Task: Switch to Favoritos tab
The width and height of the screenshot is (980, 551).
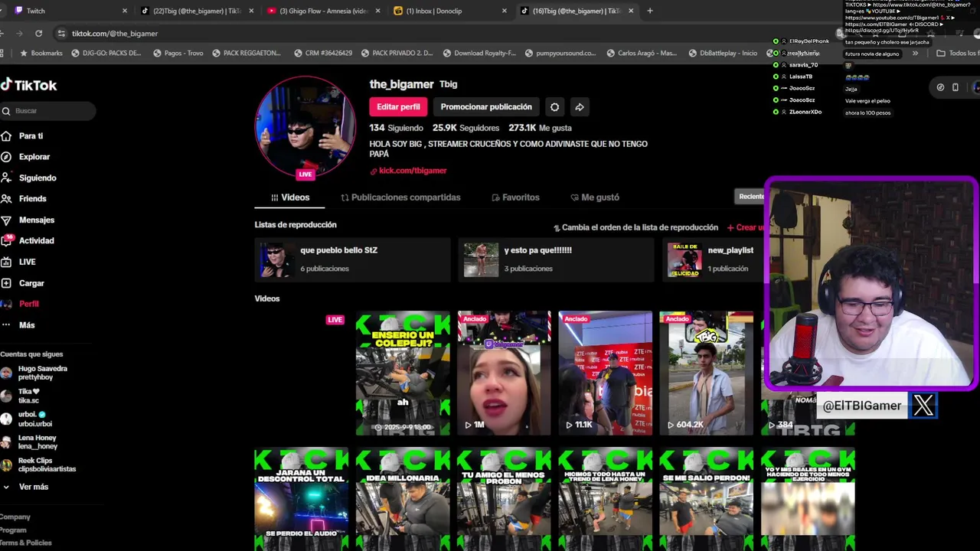Action: click(515, 197)
